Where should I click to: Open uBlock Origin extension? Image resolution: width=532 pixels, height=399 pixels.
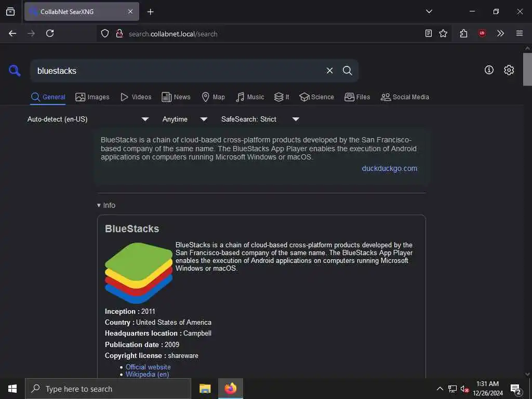point(482,33)
